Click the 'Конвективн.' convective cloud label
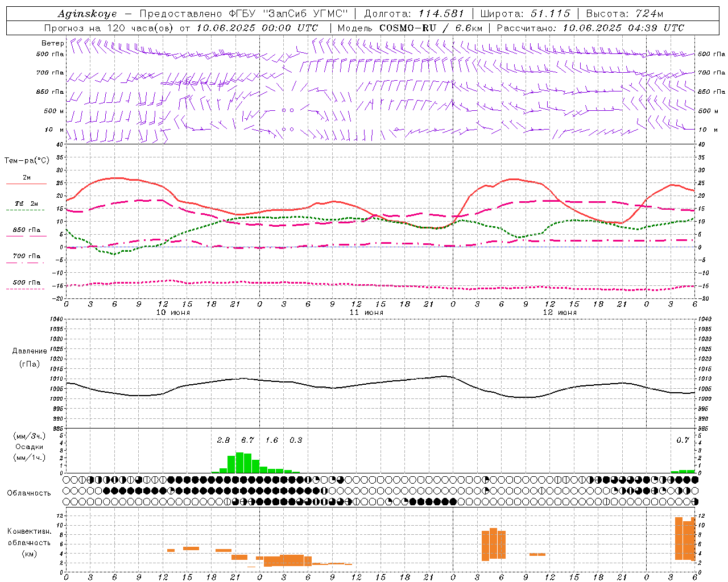The image size is (728, 582). pyautogui.click(x=30, y=531)
